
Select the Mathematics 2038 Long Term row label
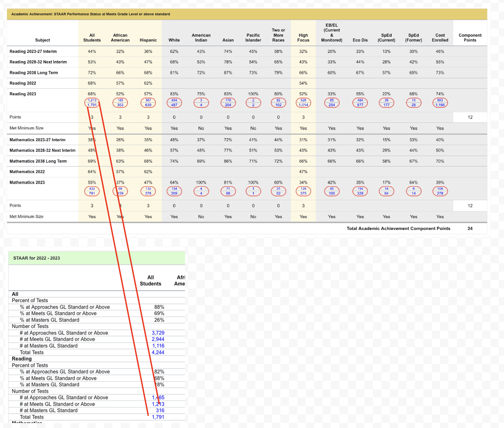38,161
